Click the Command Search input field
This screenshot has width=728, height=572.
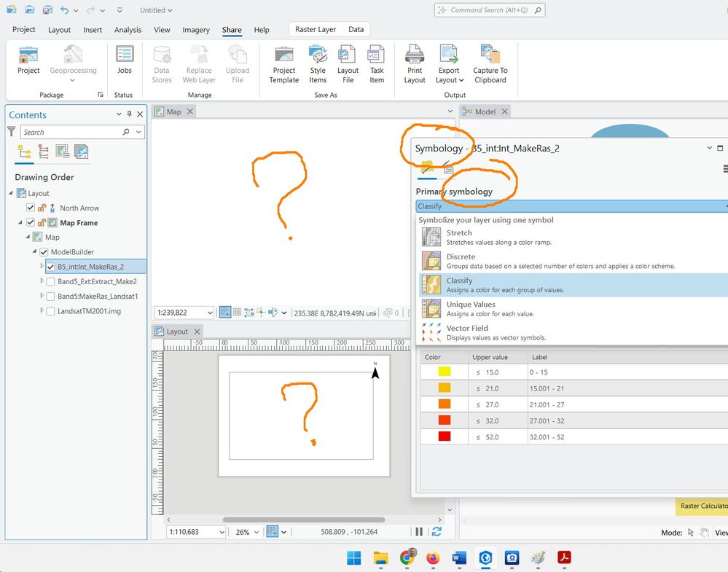tap(490, 9)
